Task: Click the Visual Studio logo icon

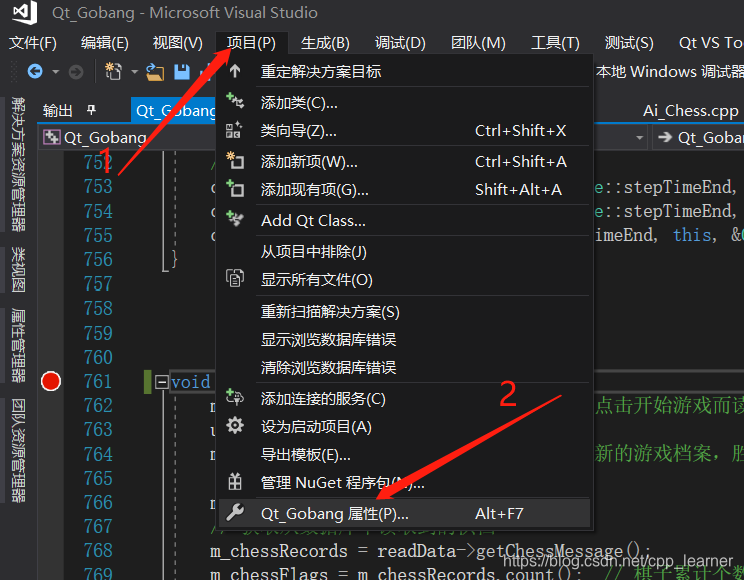Action: click(x=25, y=12)
